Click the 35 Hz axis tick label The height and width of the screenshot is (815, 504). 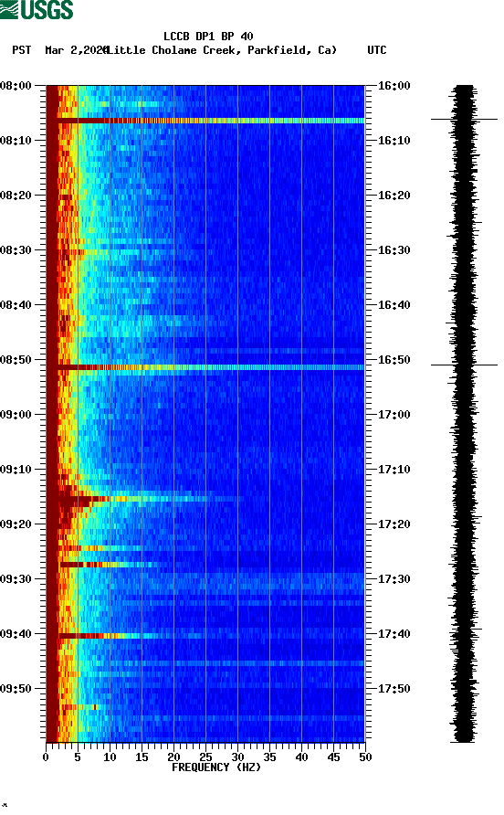tap(269, 757)
